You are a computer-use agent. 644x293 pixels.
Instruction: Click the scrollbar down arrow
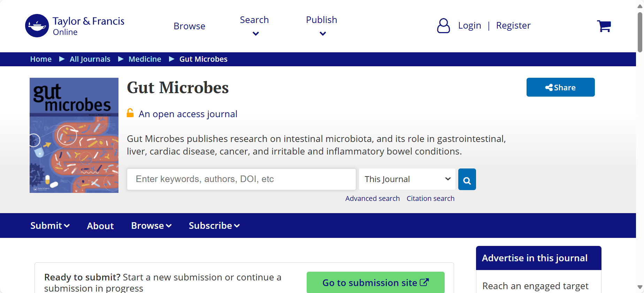640,287
